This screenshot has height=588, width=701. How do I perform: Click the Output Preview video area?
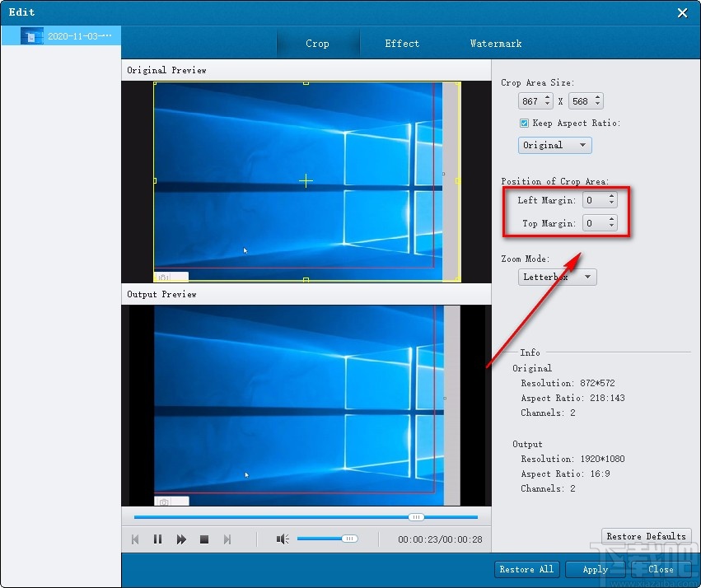pyautogui.click(x=306, y=405)
